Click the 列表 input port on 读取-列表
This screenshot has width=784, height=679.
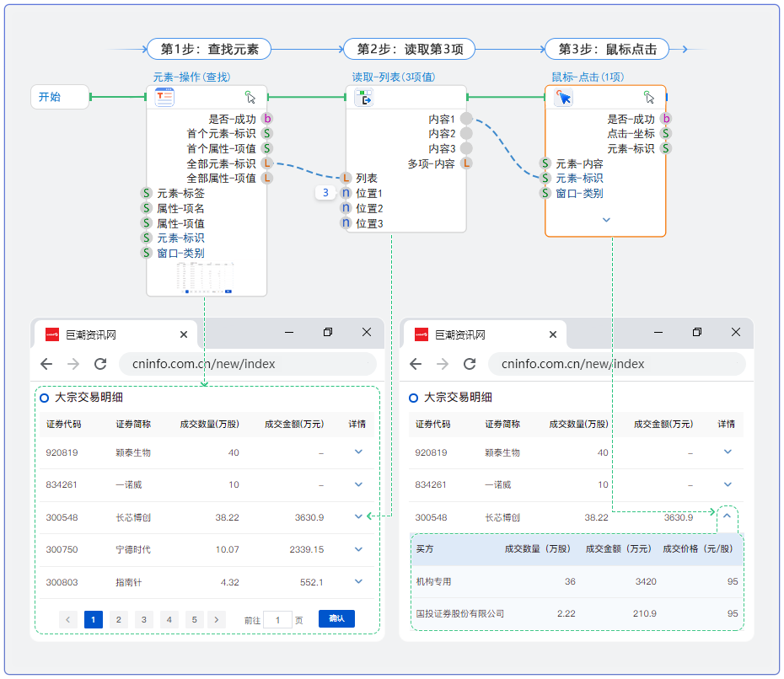[346, 179]
